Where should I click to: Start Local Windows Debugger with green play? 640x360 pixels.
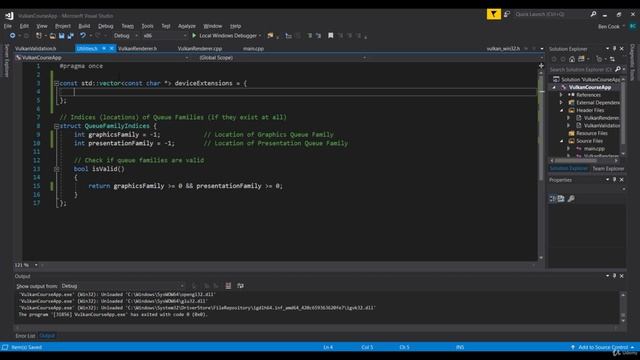[194, 36]
